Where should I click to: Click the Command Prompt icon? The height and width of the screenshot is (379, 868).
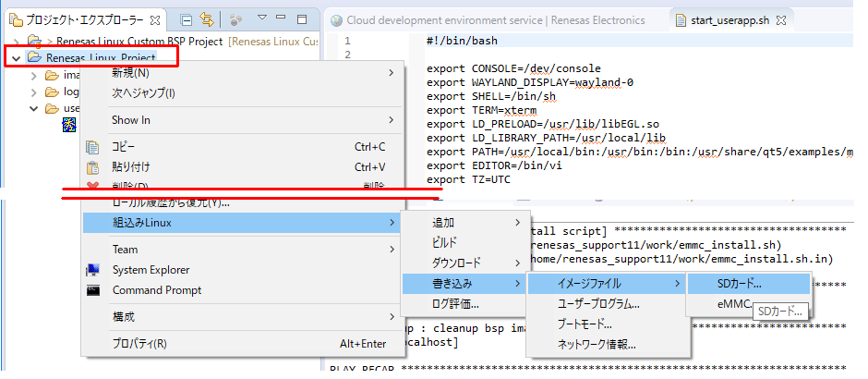click(x=92, y=290)
